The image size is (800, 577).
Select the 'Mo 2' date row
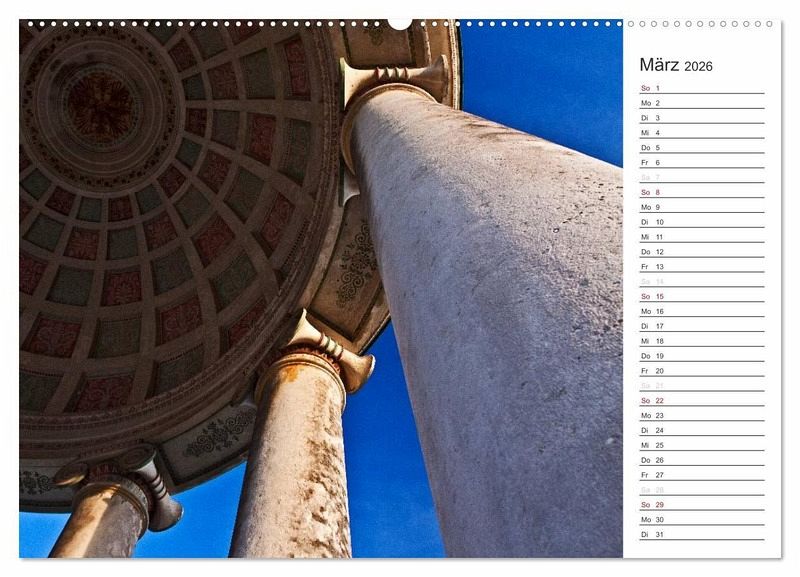point(702,103)
